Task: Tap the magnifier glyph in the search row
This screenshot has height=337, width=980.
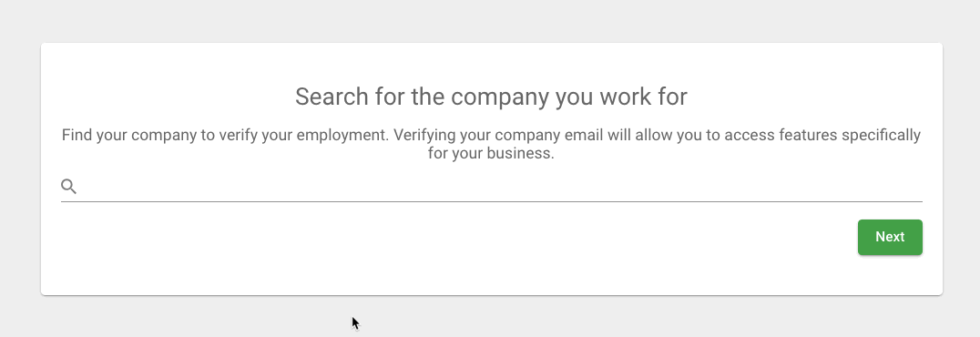Action: click(68, 187)
